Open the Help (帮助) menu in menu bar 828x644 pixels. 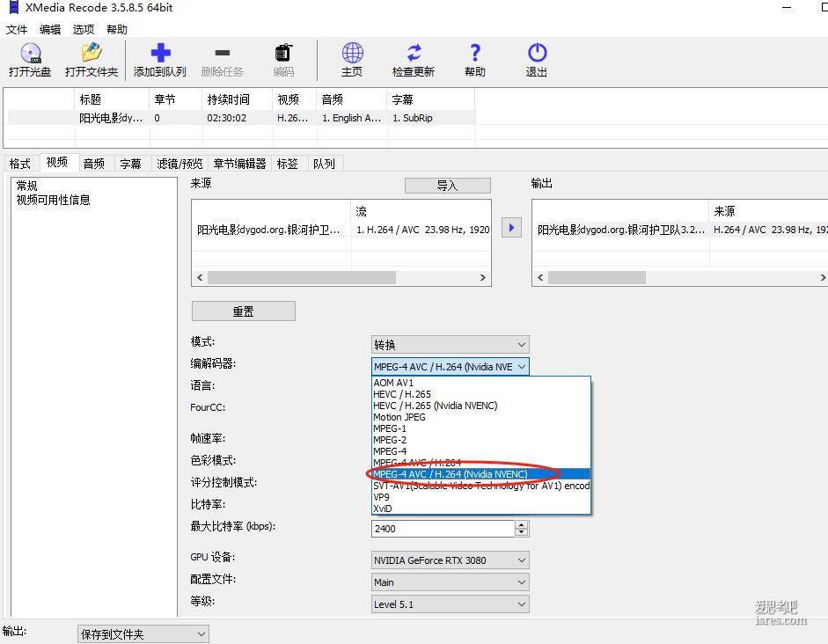117,30
